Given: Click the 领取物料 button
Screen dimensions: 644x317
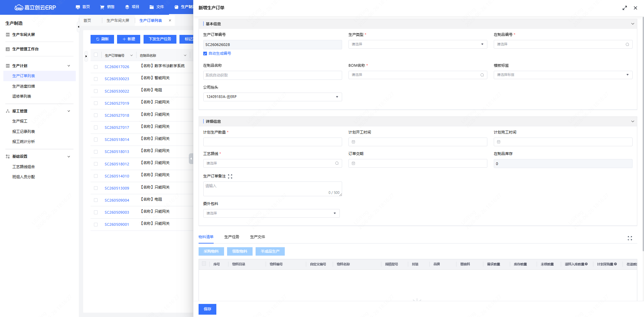Looking at the screenshot, I should [239, 251].
